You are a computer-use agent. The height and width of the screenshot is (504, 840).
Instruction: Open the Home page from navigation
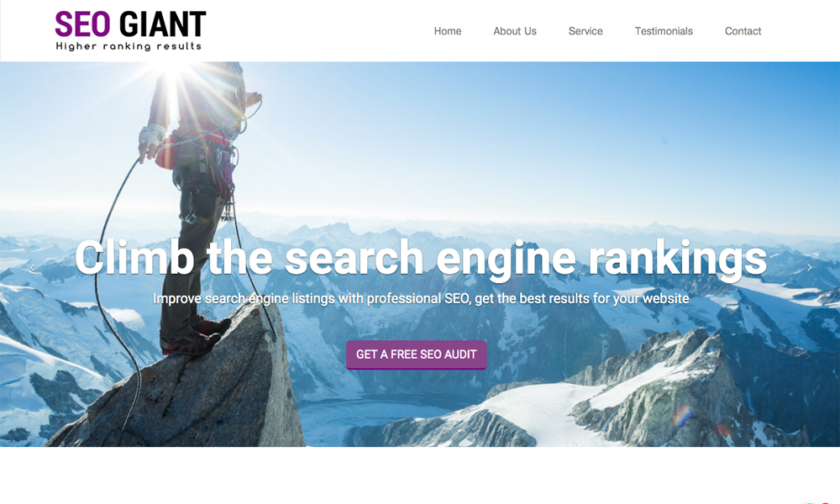click(448, 31)
